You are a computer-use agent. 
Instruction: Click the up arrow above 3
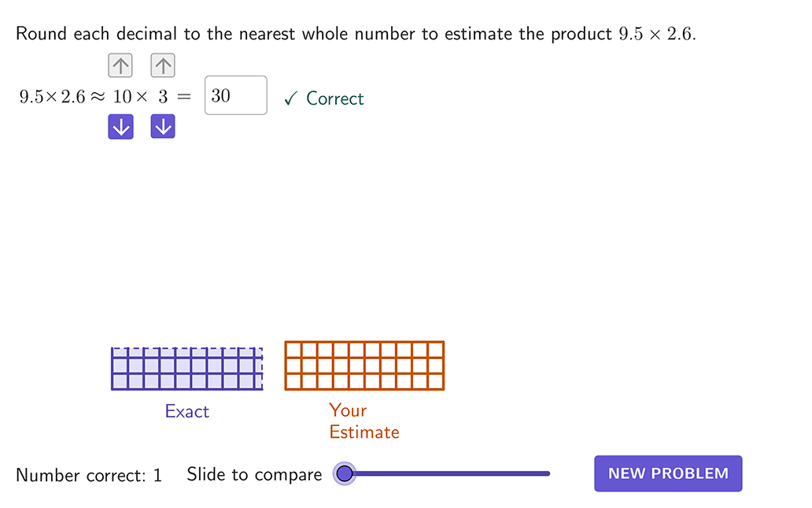(x=163, y=65)
